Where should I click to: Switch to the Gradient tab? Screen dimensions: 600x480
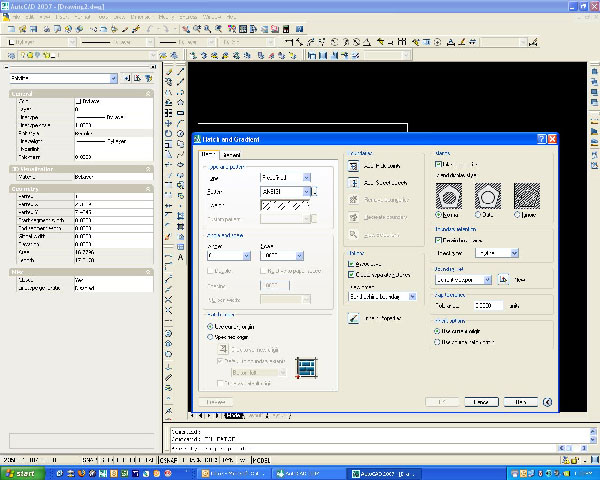(231, 155)
